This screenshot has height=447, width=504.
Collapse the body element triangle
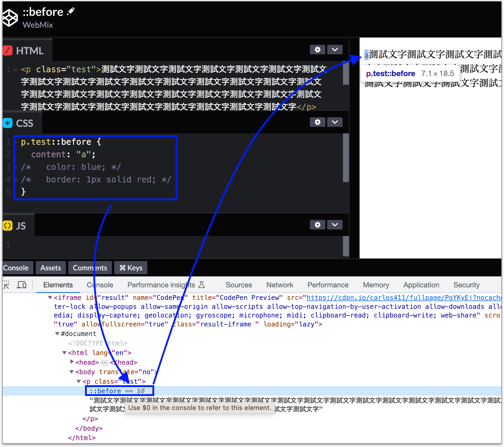point(72,372)
